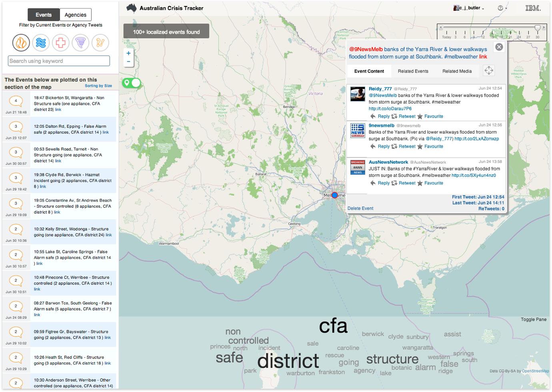
Task: Filter events by medical cross icon
Action: pos(60,42)
